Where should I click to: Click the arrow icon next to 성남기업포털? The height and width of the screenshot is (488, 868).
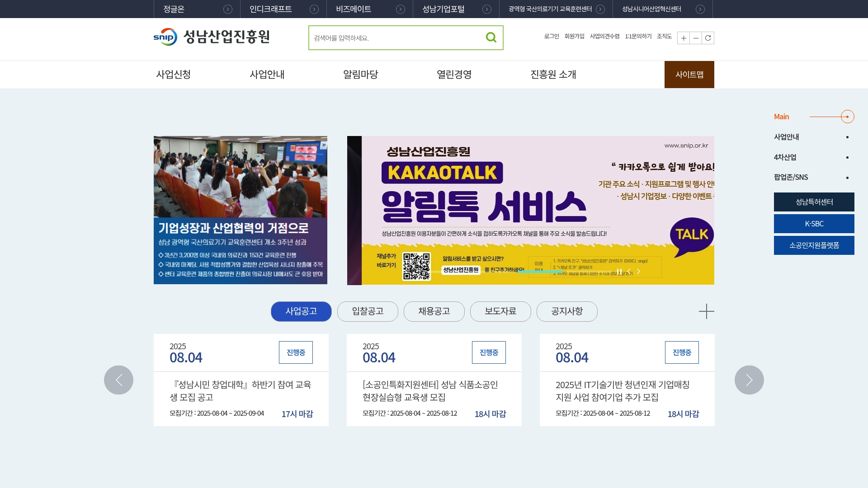(487, 9)
